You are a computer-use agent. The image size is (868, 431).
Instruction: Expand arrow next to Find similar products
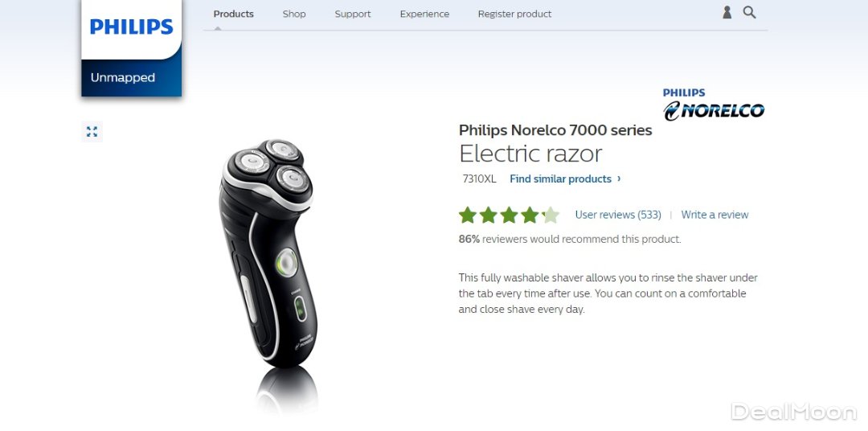tap(619, 179)
